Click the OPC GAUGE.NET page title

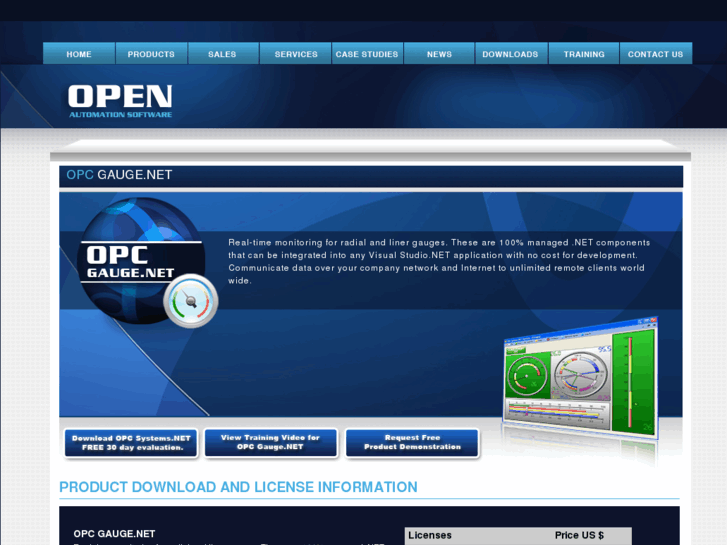[119, 175]
